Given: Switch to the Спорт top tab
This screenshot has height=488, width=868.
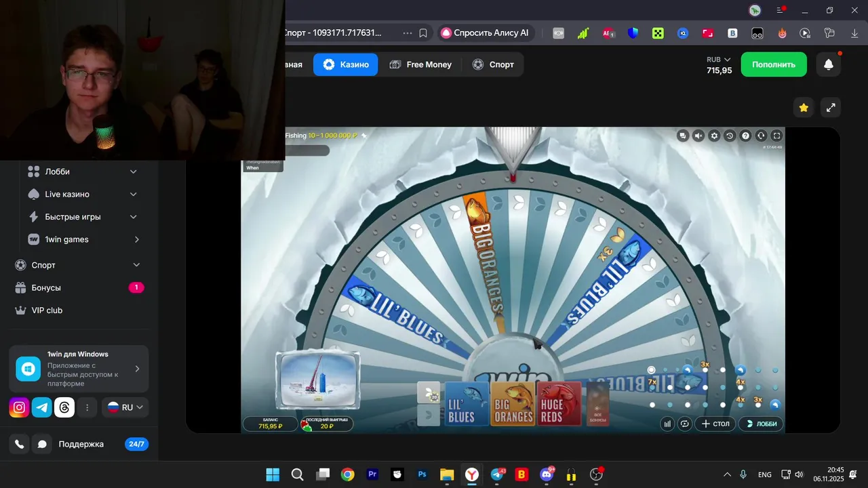Looking at the screenshot, I should [493, 64].
